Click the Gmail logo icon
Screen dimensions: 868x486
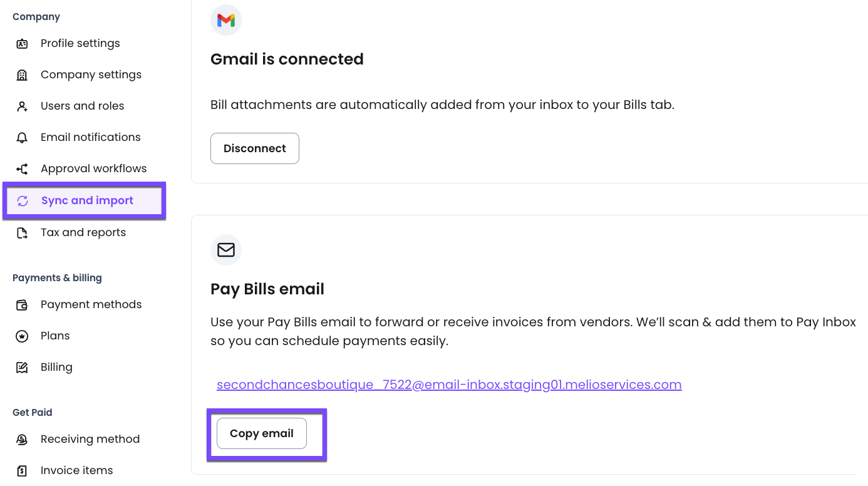click(x=226, y=21)
